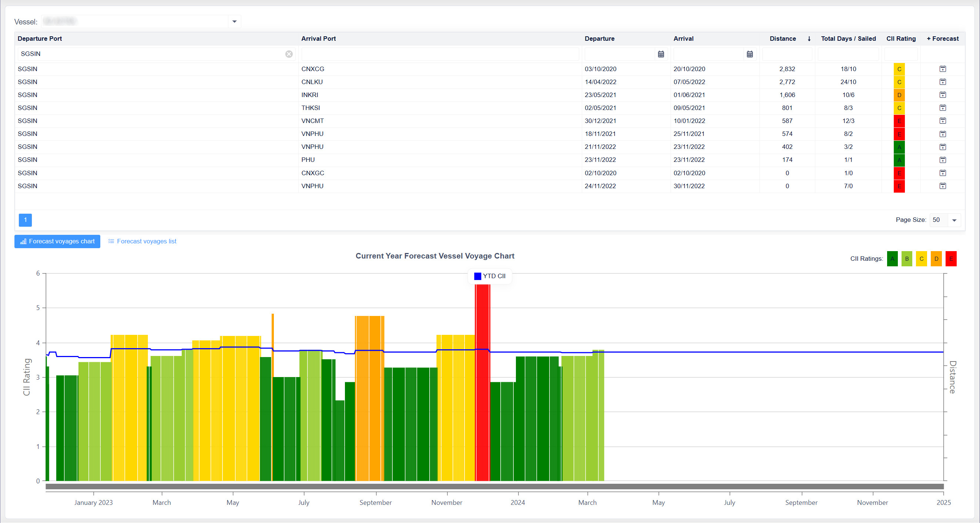Image resolution: width=980 pixels, height=523 pixels.
Task: Clear the SGSIN departure port filter
Action: [289, 54]
